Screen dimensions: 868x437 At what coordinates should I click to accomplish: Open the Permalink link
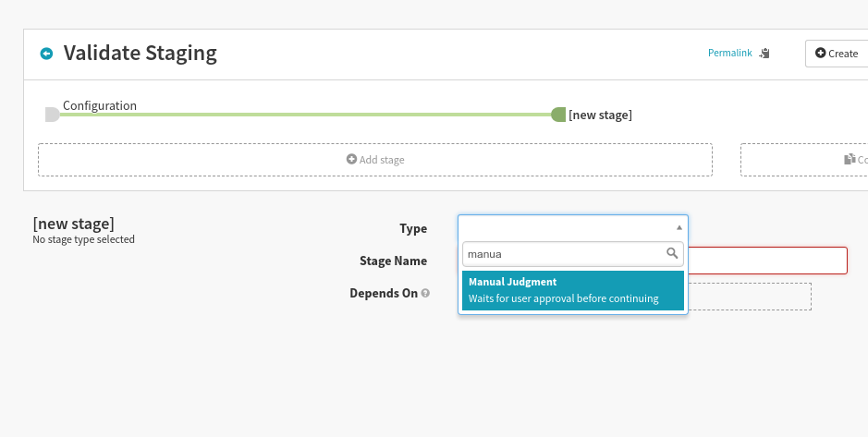pos(729,53)
